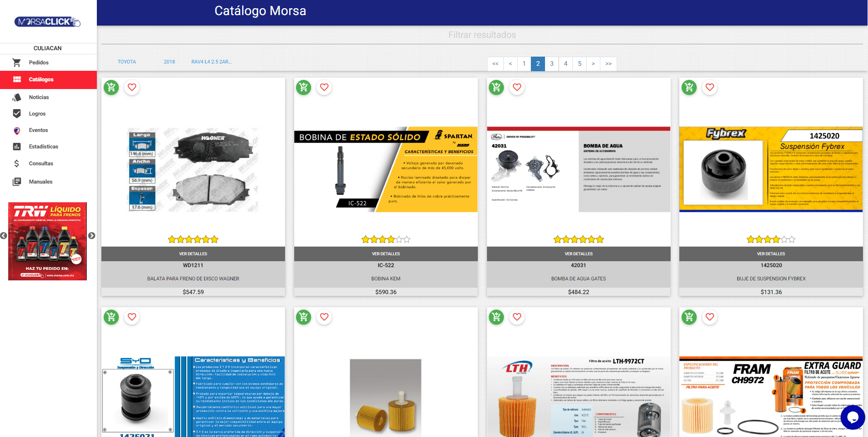This screenshot has height=437, width=868.
Task: Advance the TRW banner with the right arrow
Action: tap(92, 236)
